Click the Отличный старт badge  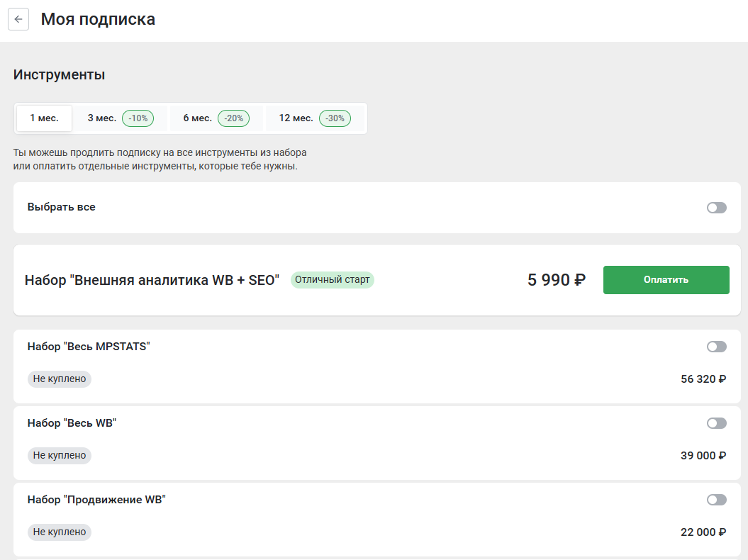(332, 279)
